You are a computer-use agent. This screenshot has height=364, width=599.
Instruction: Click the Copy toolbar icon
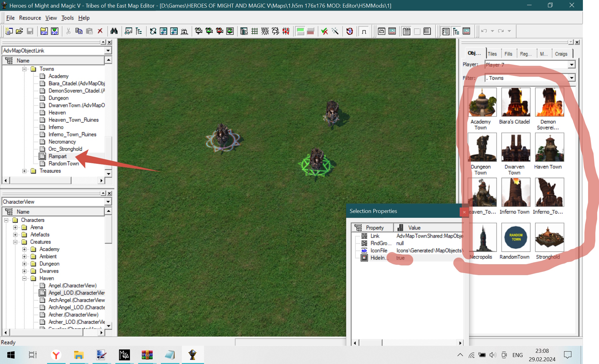[x=79, y=31]
